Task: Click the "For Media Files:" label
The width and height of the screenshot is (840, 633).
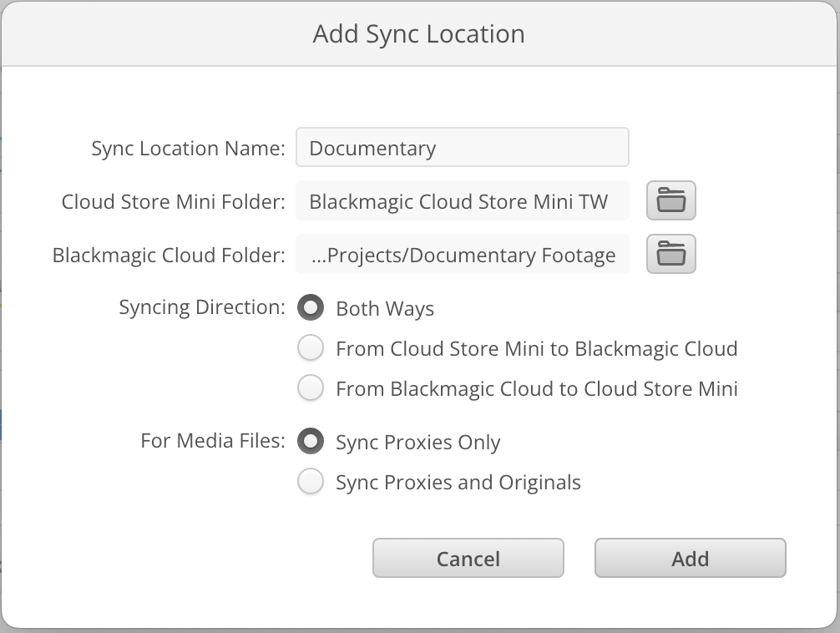Action: [212, 441]
